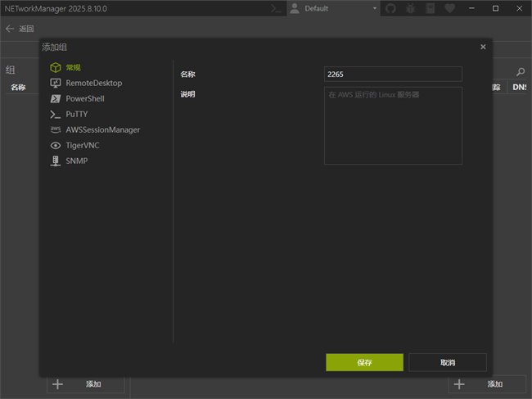This screenshot has width=532, height=399.
Task: Open the documentation icon in title bar
Action: coord(430,8)
